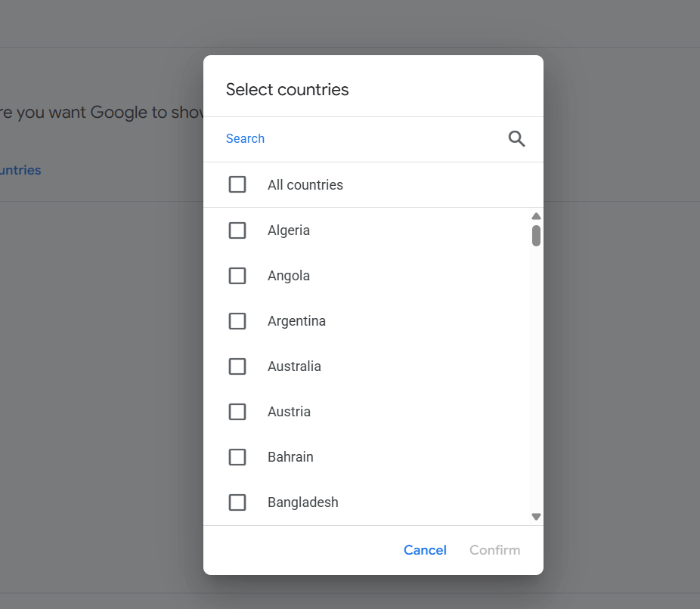The height and width of the screenshot is (609, 700).
Task: Click the Angola label text
Action: 289,276
